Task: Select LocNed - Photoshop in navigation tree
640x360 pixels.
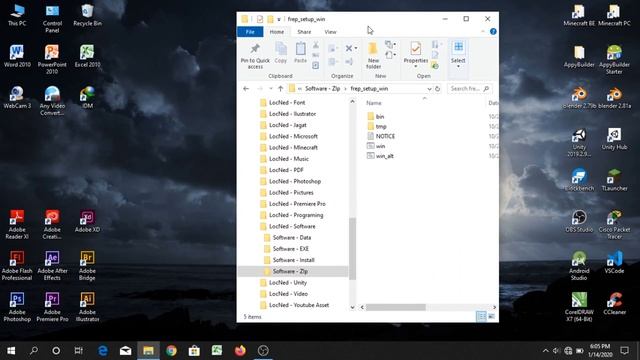Action: coord(291,181)
